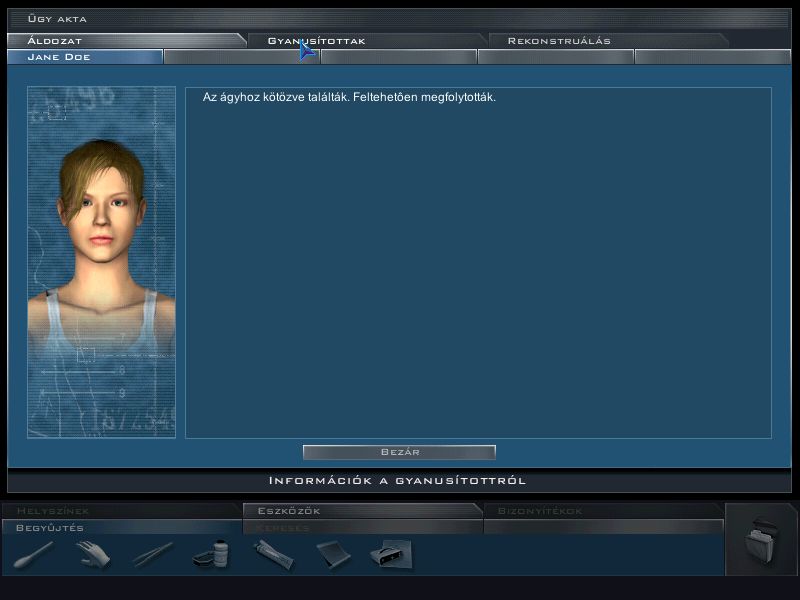Select the tweezers tool
800x600 pixels.
152,553
